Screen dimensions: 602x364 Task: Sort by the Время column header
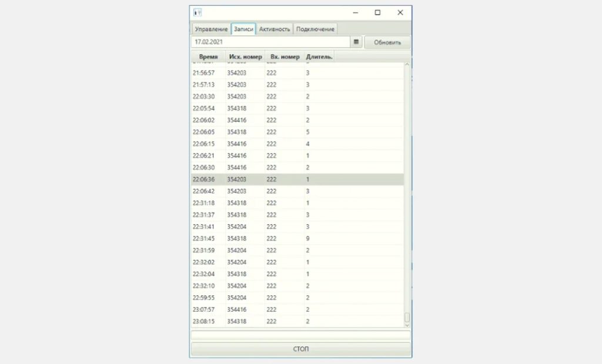[x=208, y=57]
